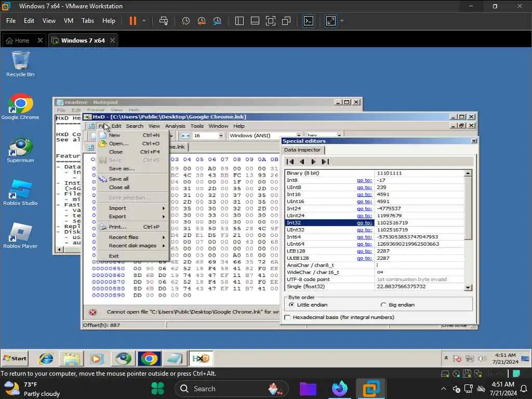The image size is (532, 399).
Task: Select Google Chrome desktop shortcut
Action: [x=20, y=107]
